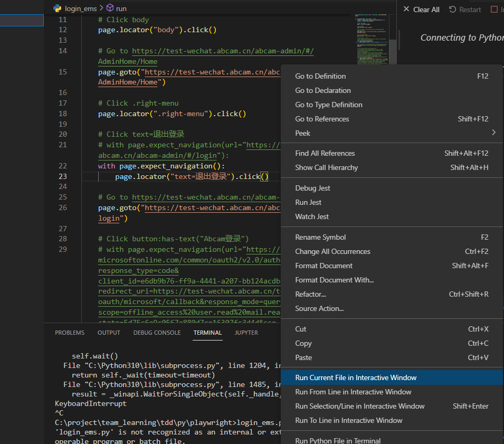Expand the Peek submenu arrow
Screen dimensions: 504x444
(493, 133)
